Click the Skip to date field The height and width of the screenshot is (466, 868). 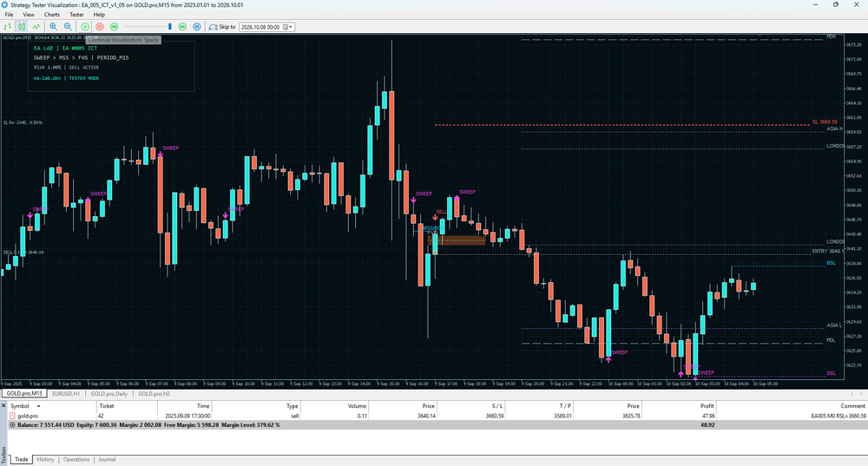[260, 27]
